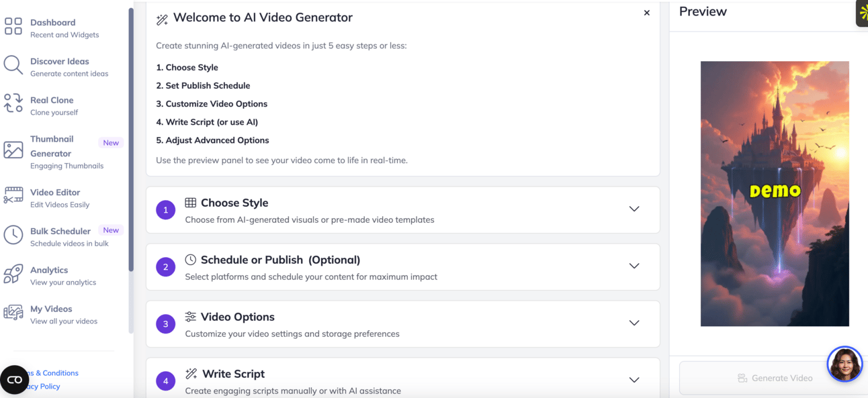Click the 'Schedule videos in bulk' subtitle
Screen dimensions: 868x398
pos(69,244)
